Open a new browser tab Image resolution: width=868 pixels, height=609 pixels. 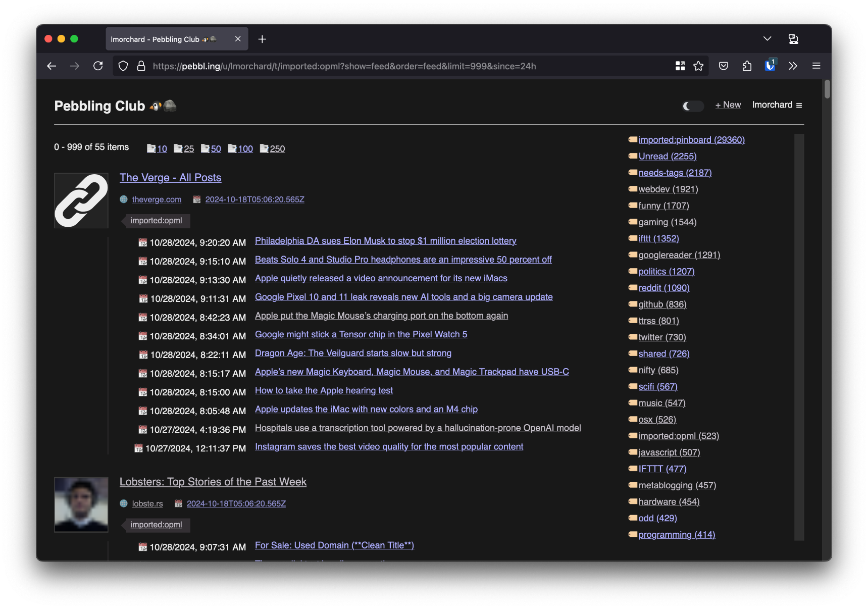coord(262,39)
